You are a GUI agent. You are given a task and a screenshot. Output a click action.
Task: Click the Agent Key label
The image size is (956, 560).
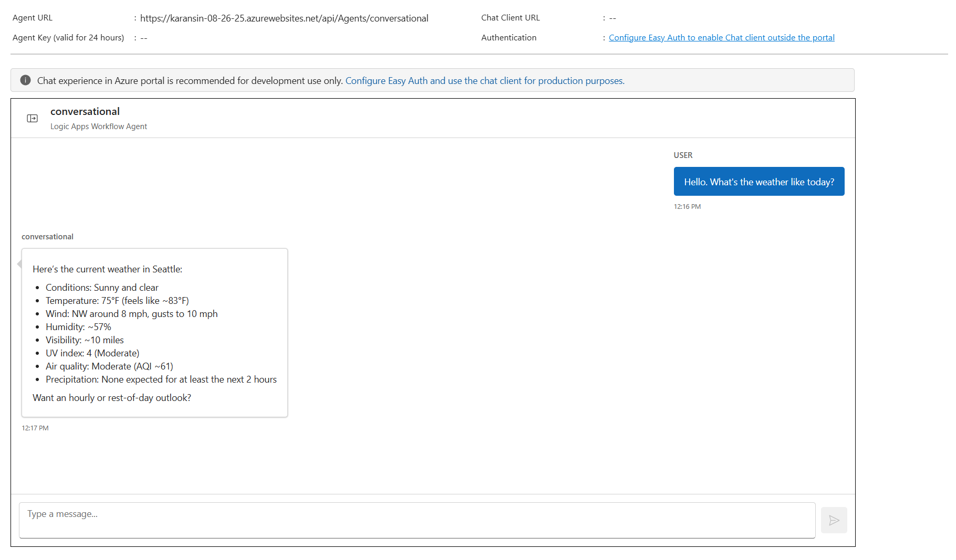point(68,37)
